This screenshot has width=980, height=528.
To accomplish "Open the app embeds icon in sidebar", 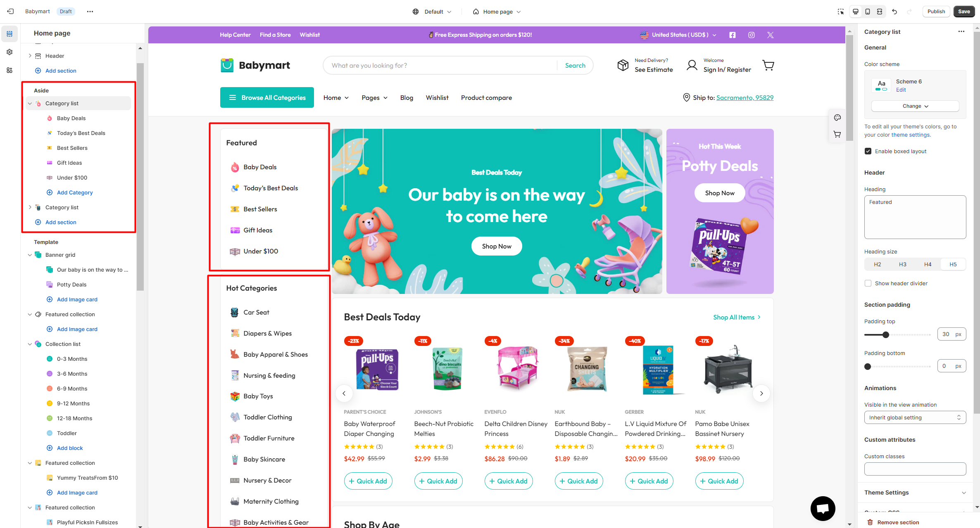I will click(x=10, y=70).
